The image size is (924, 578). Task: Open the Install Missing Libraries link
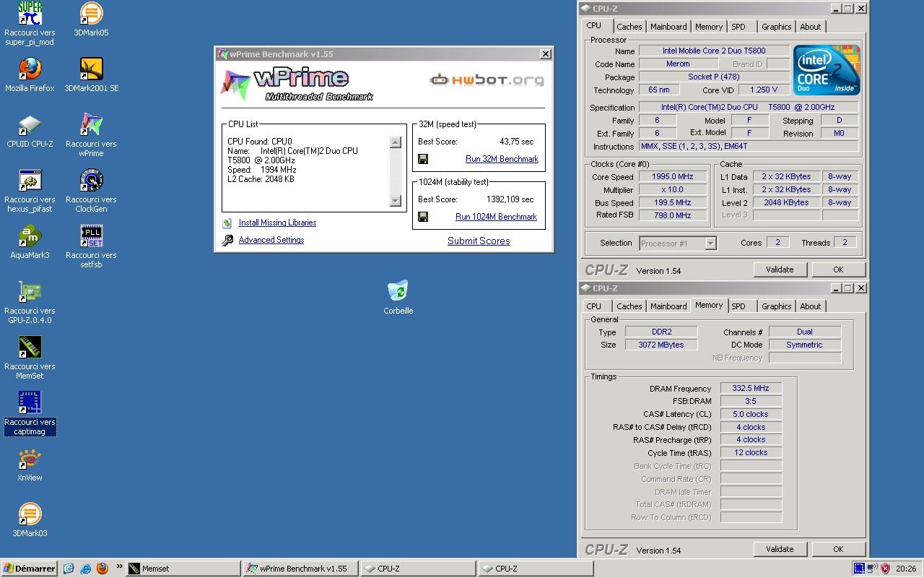(x=277, y=223)
